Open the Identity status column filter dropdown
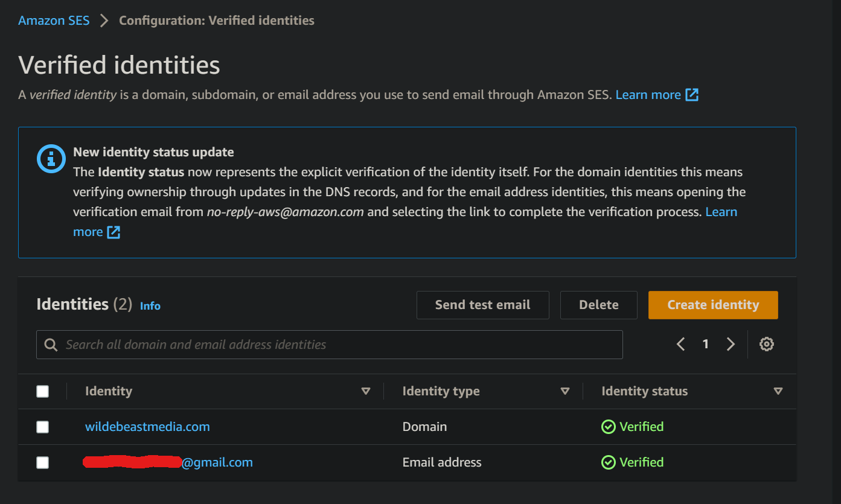Viewport: 841px width, 504px height. [778, 391]
